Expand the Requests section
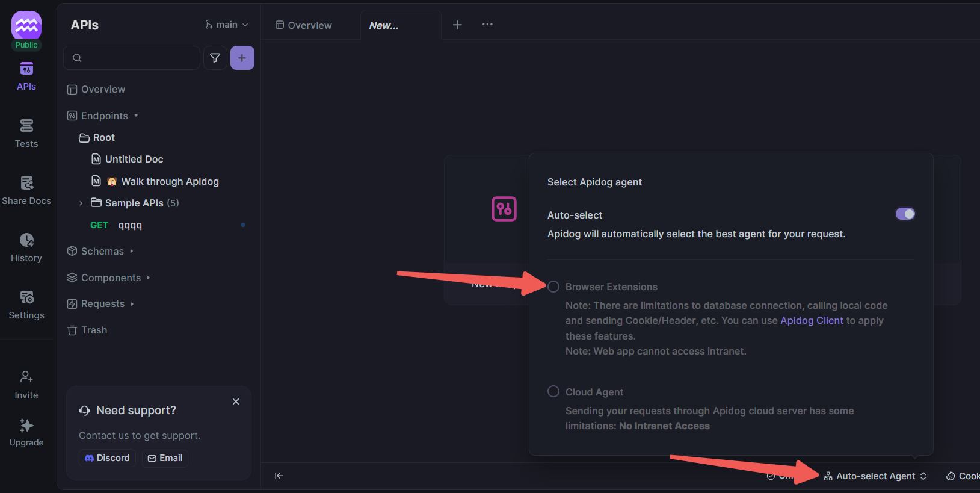Image resolution: width=980 pixels, height=493 pixels. [132, 304]
